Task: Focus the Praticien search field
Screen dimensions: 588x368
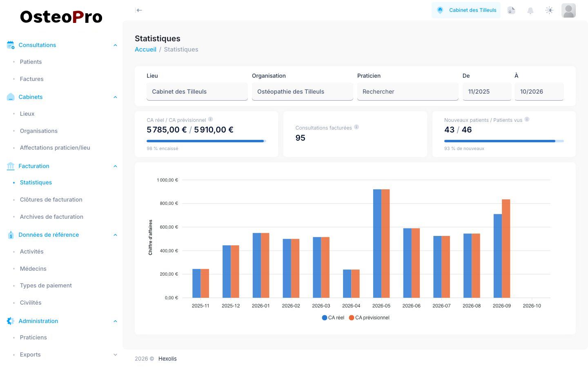Action: tap(408, 92)
